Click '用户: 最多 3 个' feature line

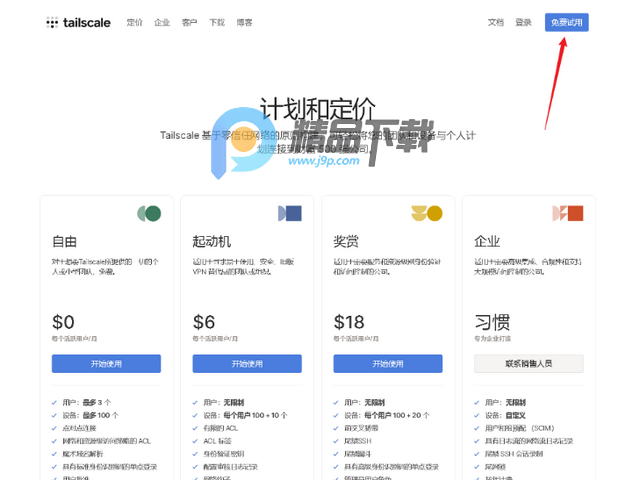[87, 402]
